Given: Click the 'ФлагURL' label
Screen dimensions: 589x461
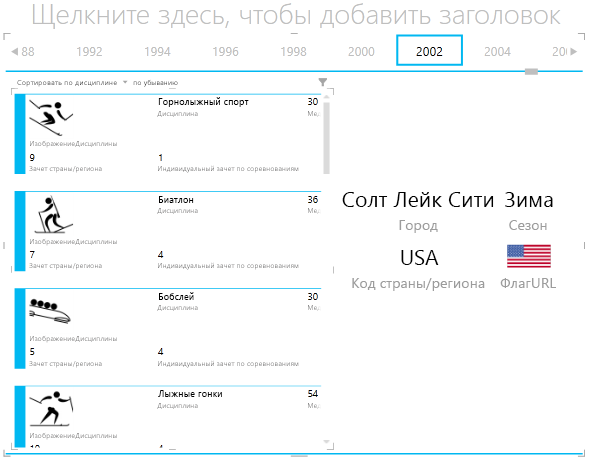Looking at the screenshot, I should click(528, 283).
